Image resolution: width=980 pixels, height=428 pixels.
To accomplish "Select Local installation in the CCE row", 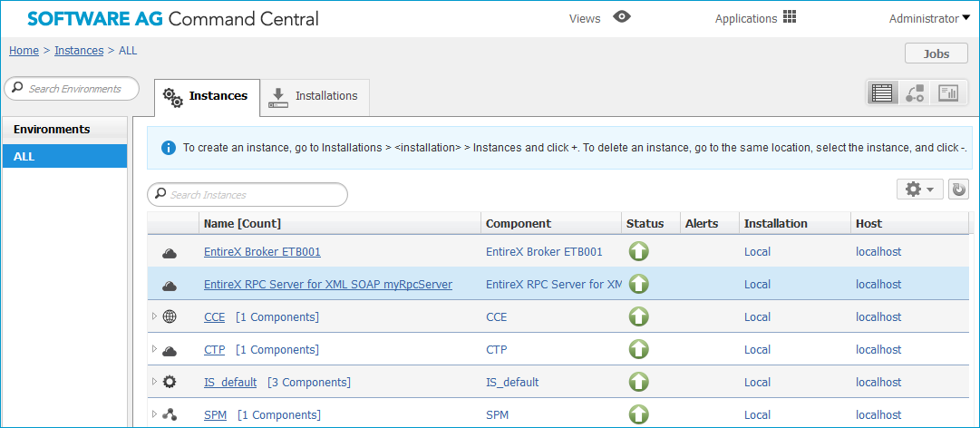I will pyautogui.click(x=757, y=316).
